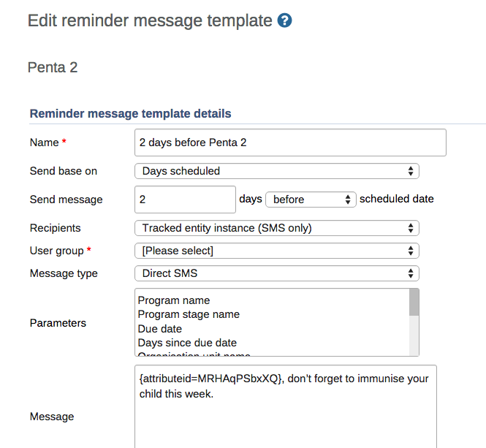Image resolution: width=486 pixels, height=448 pixels.
Task: Click the scheduled date label text
Action: [397, 199]
